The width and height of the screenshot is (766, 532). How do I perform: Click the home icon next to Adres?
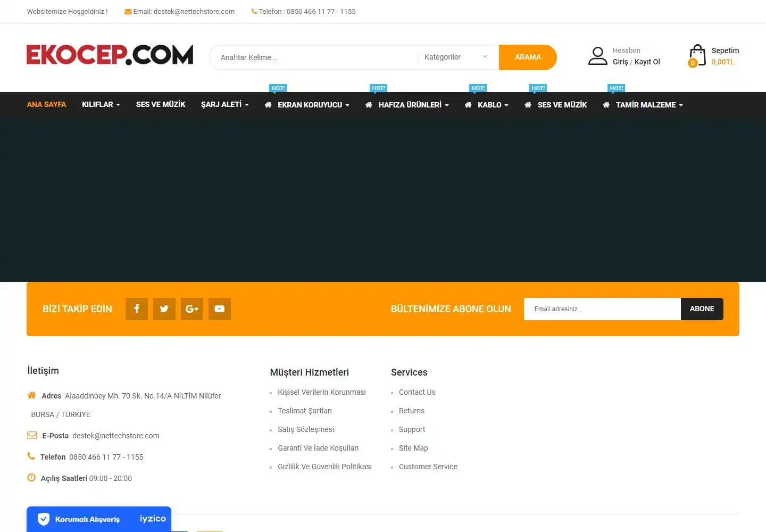click(x=32, y=395)
